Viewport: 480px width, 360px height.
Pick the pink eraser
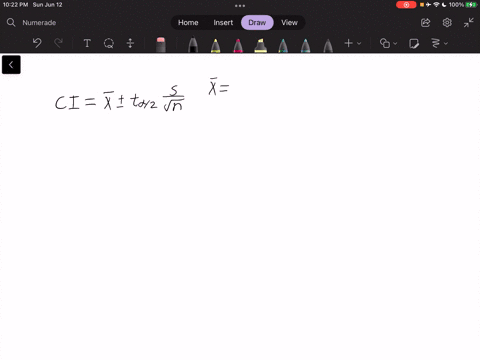click(161, 45)
